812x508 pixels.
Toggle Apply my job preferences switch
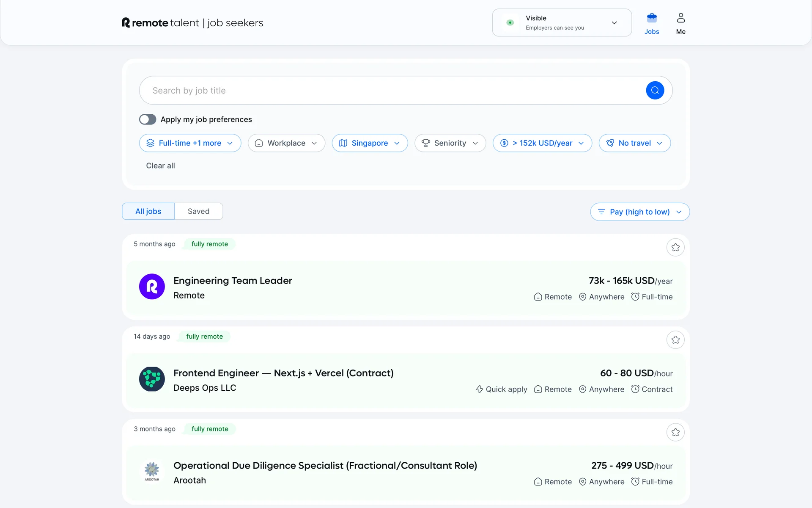(x=148, y=119)
